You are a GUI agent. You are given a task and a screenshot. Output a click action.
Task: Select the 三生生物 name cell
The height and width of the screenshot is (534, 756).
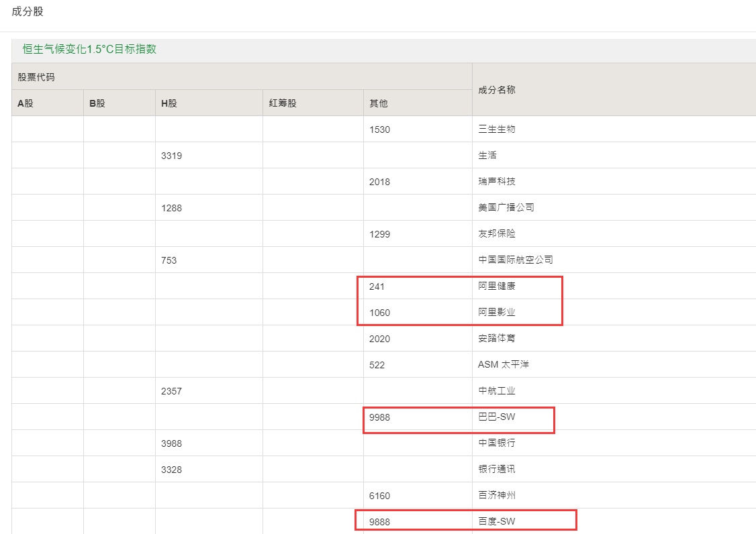click(497, 129)
